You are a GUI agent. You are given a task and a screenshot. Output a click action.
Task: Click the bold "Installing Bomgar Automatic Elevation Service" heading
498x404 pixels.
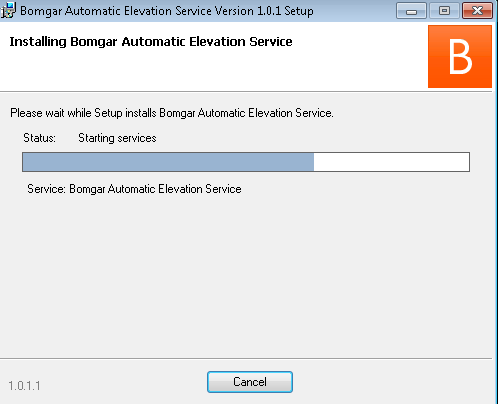tap(151, 42)
